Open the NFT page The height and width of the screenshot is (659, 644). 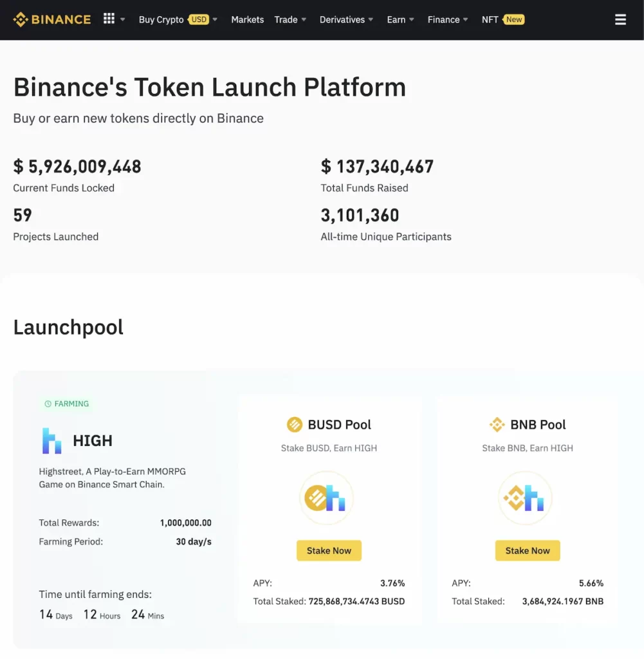click(x=490, y=20)
